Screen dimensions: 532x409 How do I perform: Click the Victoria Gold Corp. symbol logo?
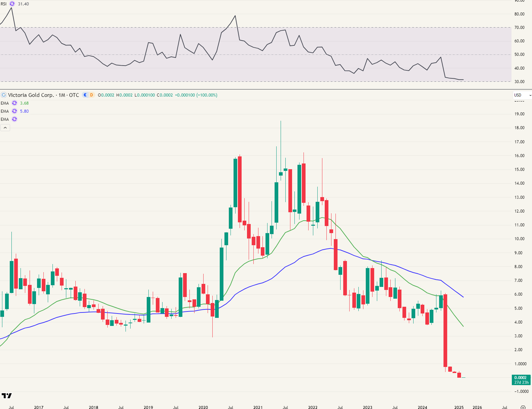coord(4,95)
